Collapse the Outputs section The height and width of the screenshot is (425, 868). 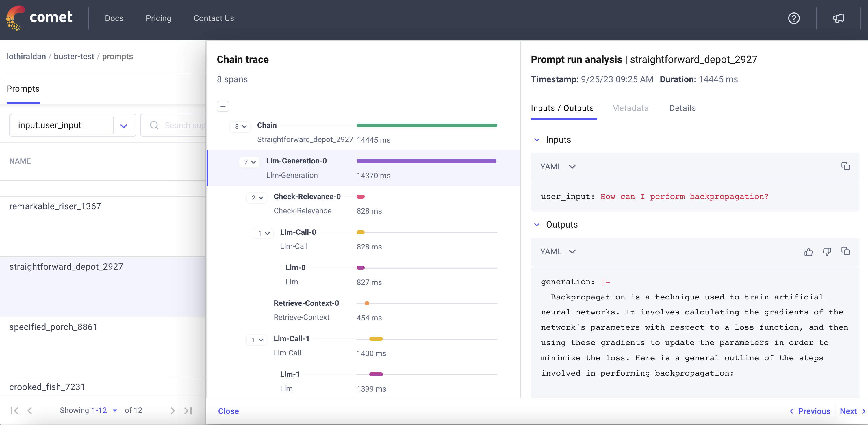point(537,225)
